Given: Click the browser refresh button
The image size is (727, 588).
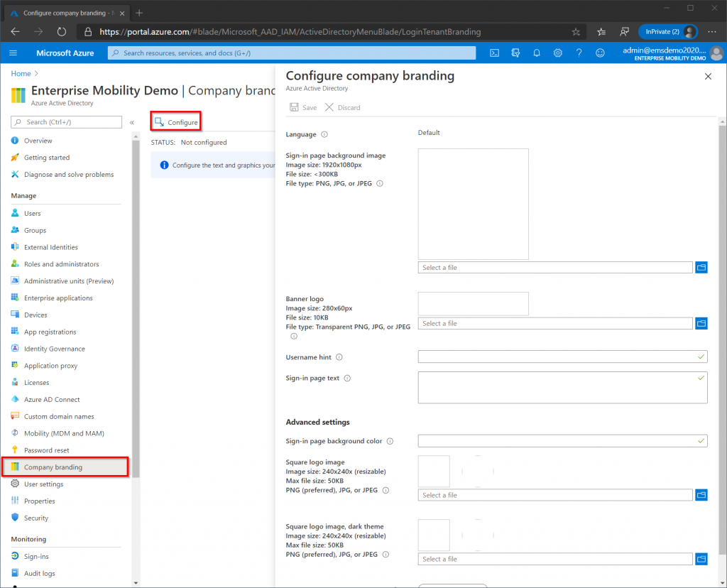Looking at the screenshot, I should click(x=62, y=32).
